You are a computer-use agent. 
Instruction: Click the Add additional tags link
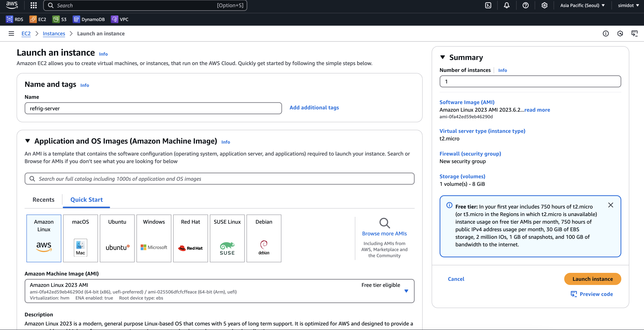click(x=314, y=108)
